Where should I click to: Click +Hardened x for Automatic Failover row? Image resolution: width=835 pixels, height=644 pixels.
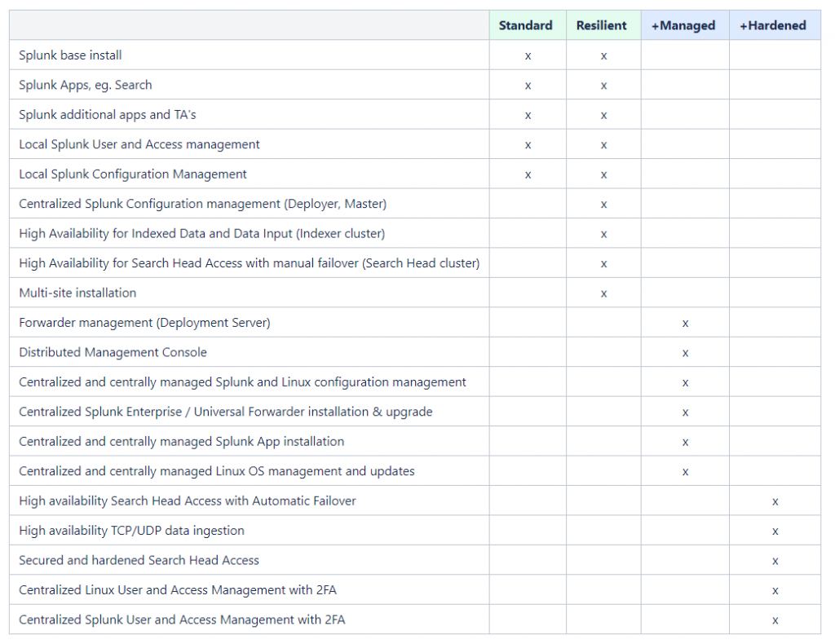click(x=775, y=502)
